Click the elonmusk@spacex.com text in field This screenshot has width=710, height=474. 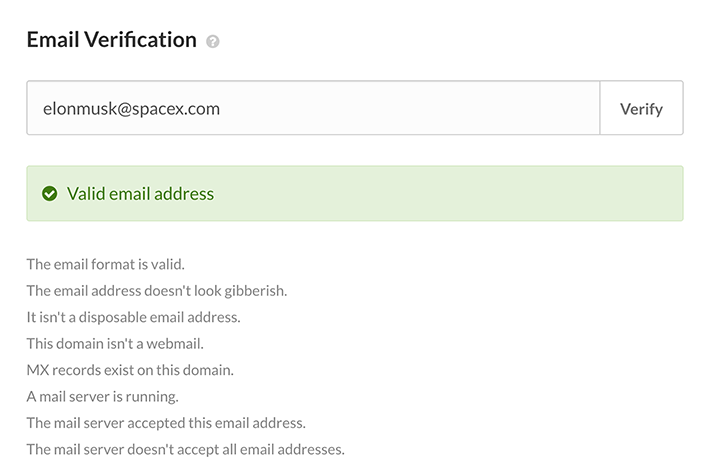[x=131, y=109]
